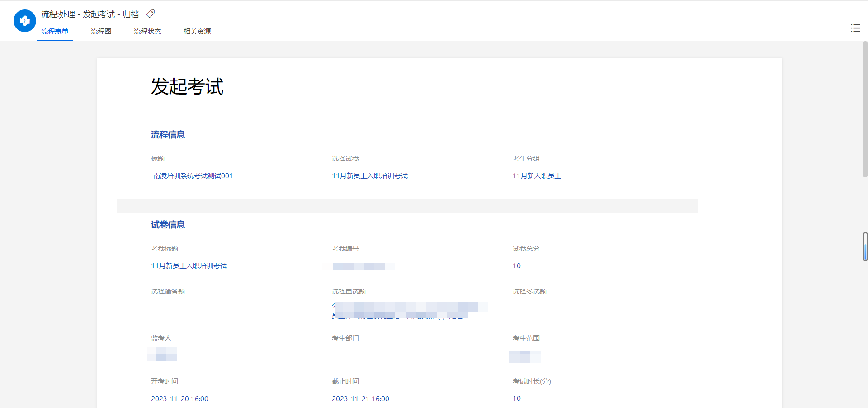This screenshot has width=868, height=408.
Task: Click the 截止时间 value 2023-11-21 16:00
Action: [360, 399]
